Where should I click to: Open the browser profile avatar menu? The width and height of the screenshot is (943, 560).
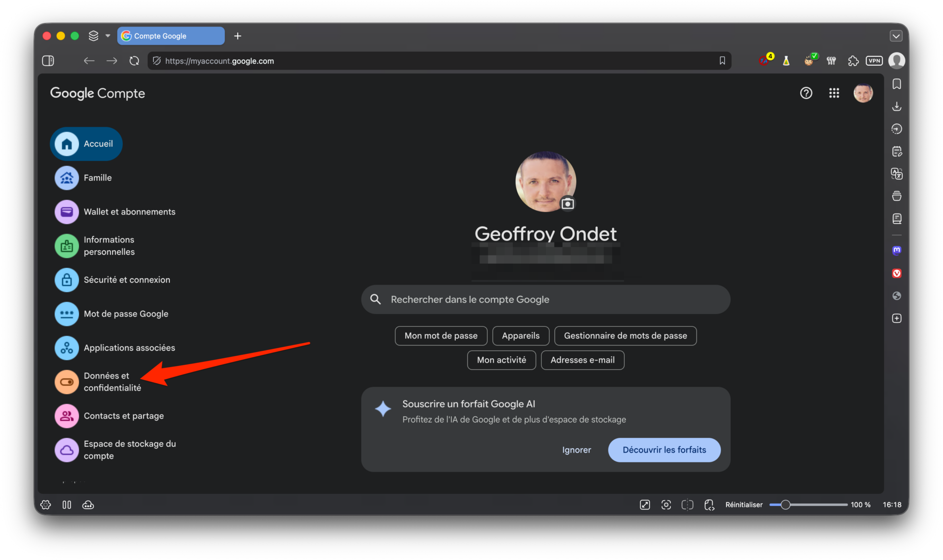coord(897,61)
